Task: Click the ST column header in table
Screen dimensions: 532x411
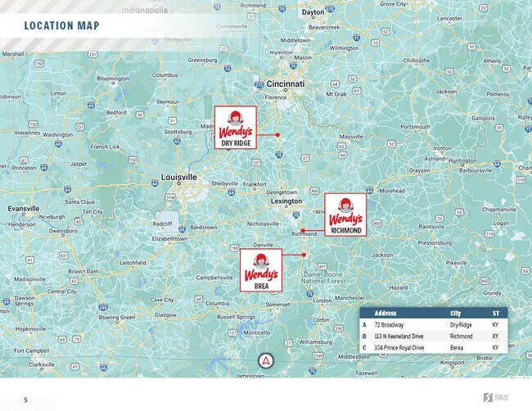Action: tap(495, 314)
